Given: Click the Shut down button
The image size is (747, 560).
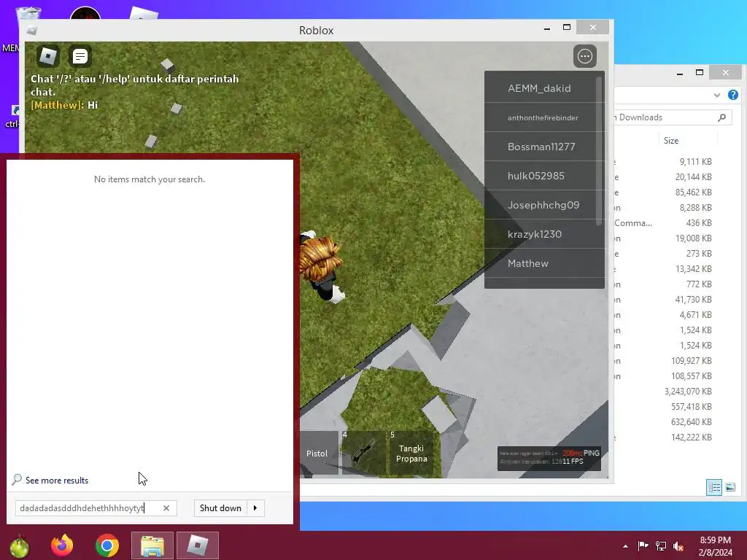Looking at the screenshot, I should (220, 508).
